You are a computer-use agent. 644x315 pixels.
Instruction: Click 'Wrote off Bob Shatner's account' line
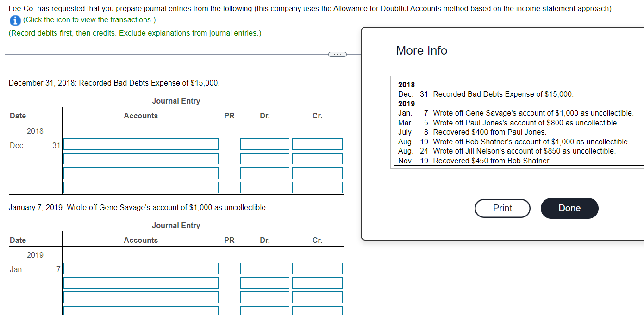click(531, 142)
